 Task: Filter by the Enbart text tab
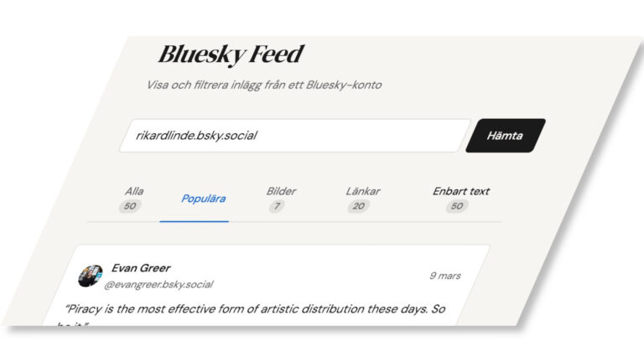point(460,191)
